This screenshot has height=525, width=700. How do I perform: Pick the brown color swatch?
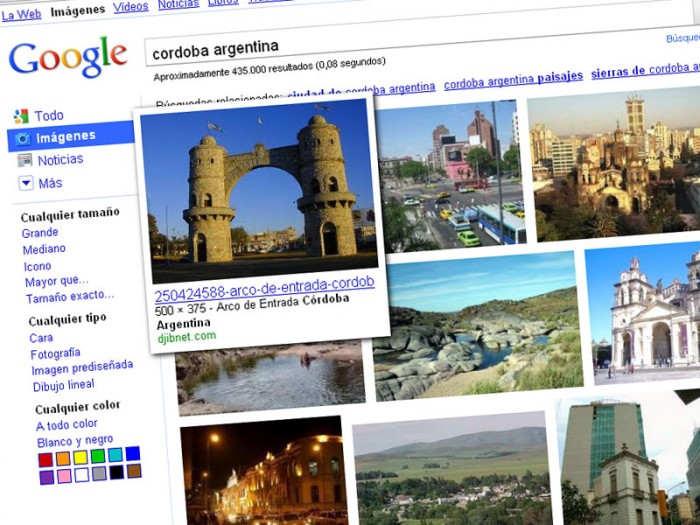click(x=134, y=471)
